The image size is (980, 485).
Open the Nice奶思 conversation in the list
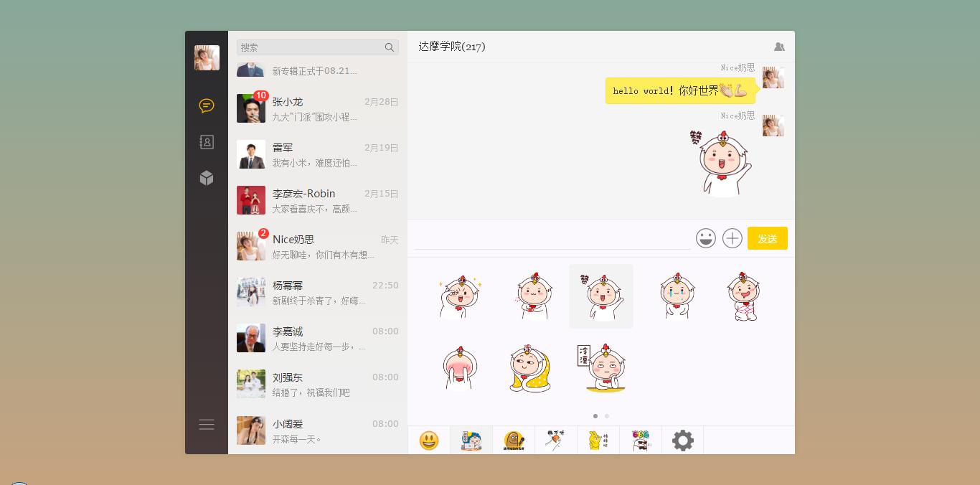(x=318, y=247)
